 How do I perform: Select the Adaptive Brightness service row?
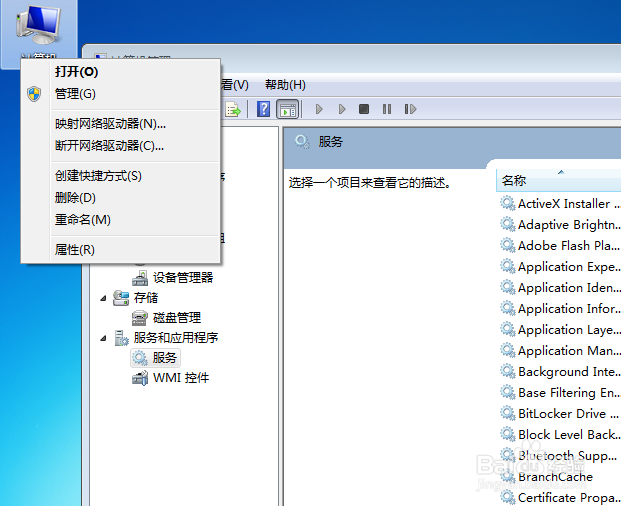pyautogui.click(x=560, y=224)
